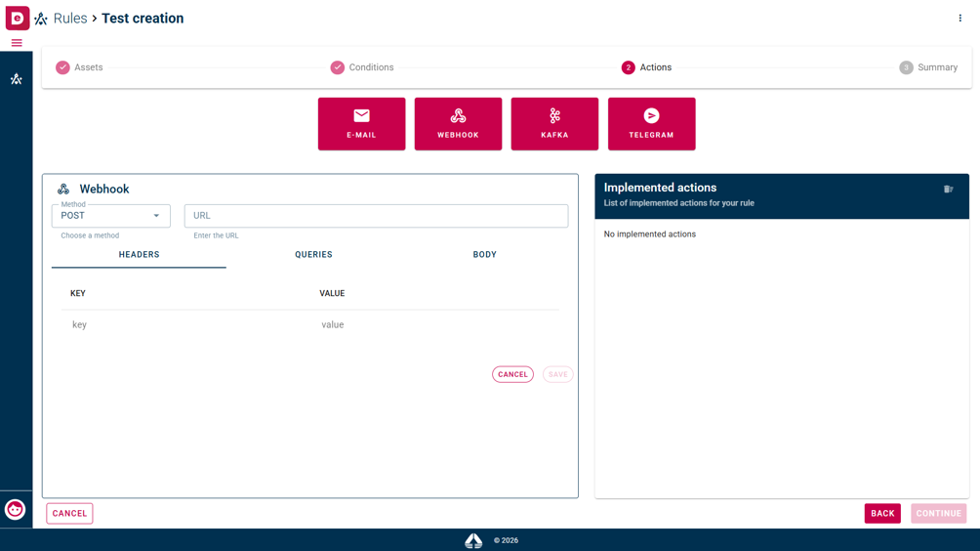
Task: Add a TELEGRAM action
Action: pos(651,124)
